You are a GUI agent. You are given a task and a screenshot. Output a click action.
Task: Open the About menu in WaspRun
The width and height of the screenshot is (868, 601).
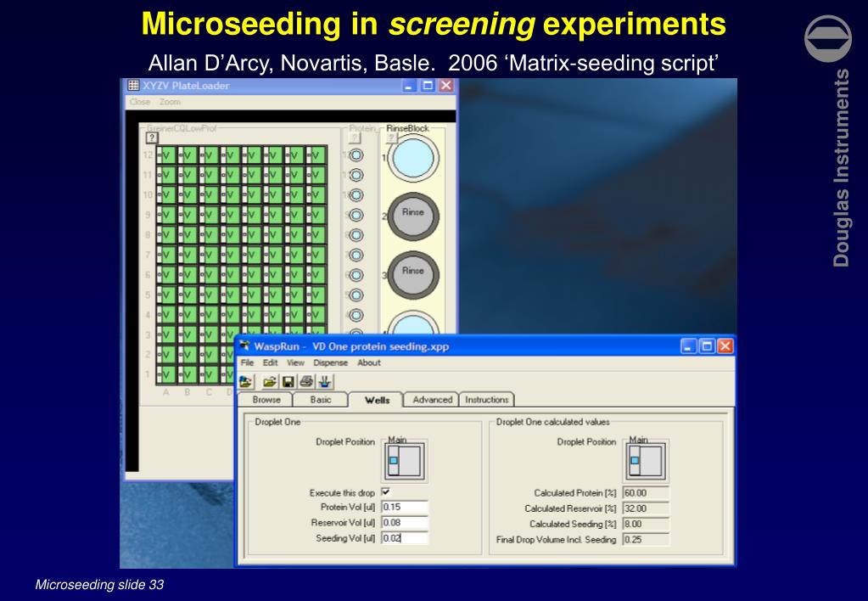(369, 362)
